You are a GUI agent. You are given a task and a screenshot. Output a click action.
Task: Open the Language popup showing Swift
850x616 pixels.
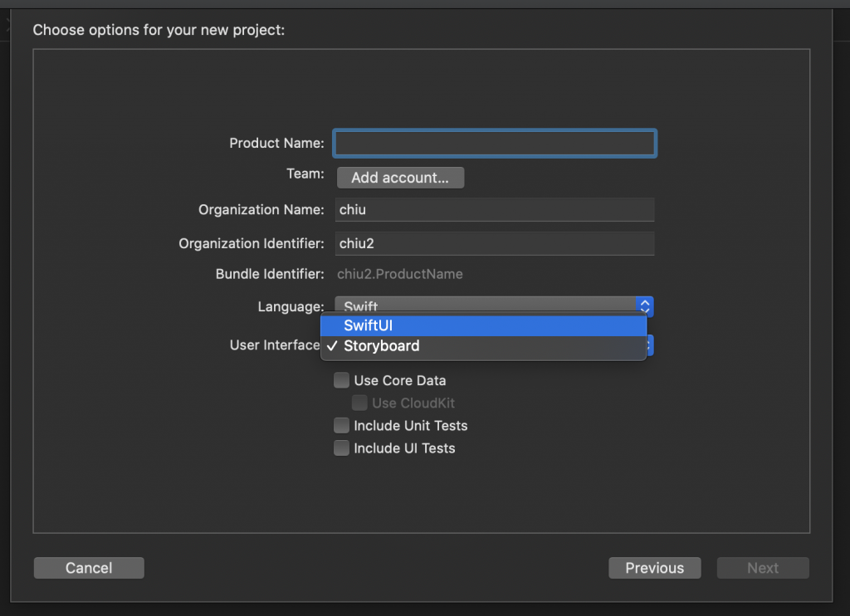coord(486,306)
